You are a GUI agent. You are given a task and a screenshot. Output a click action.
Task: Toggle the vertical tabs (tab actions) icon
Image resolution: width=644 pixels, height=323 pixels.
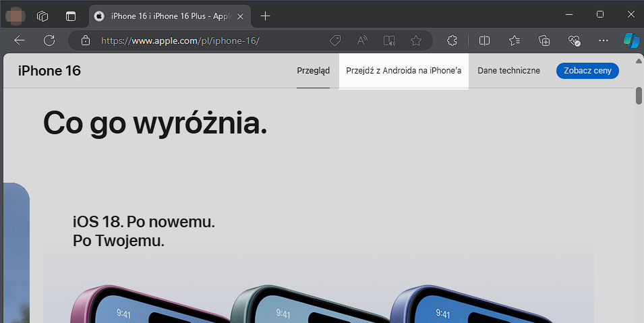71,16
